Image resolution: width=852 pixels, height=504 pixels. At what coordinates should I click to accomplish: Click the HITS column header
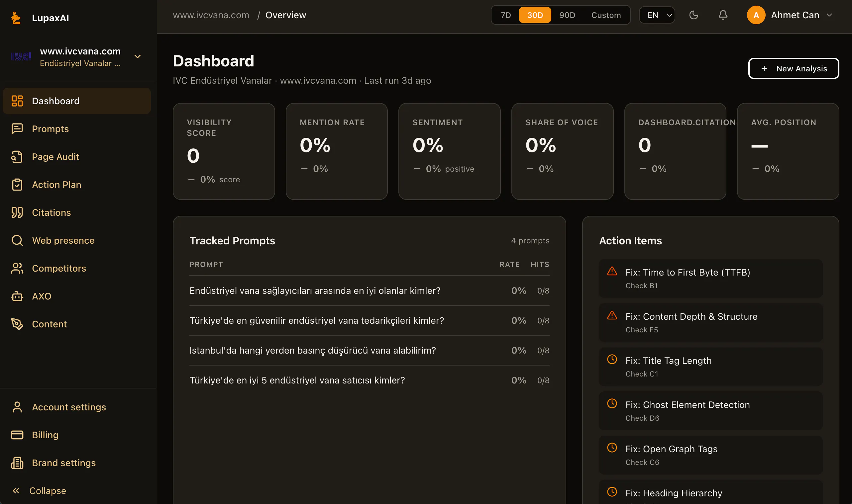pyautogui.click(x=540, y=264)
